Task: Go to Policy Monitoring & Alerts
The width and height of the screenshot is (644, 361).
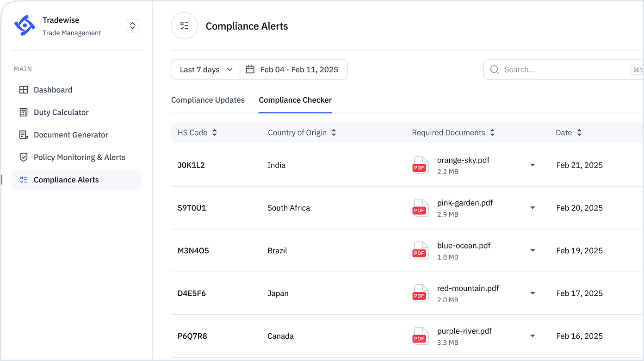Action: coord(79,157)
